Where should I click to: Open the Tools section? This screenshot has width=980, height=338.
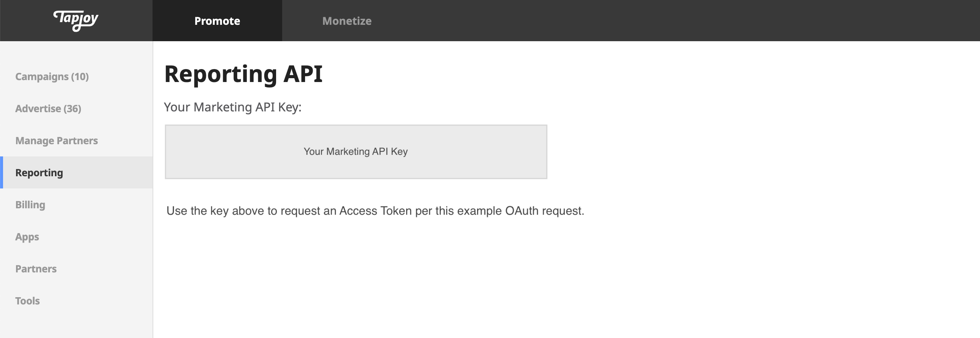click(x=27, y=301)
